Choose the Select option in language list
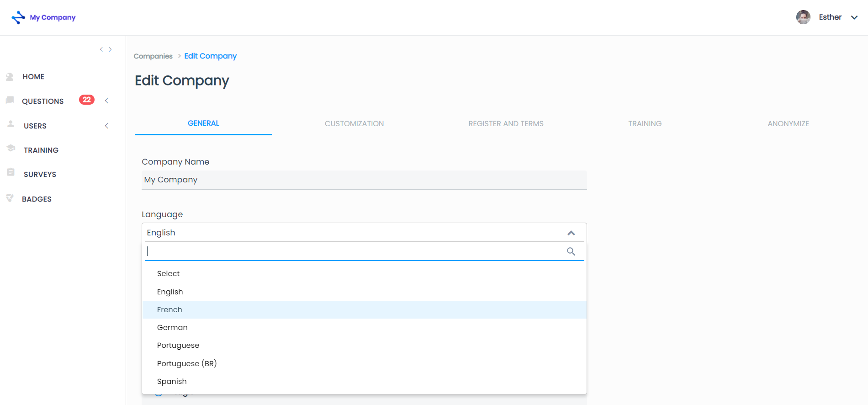The image size is (868, 405). click(x=364, y=273)
